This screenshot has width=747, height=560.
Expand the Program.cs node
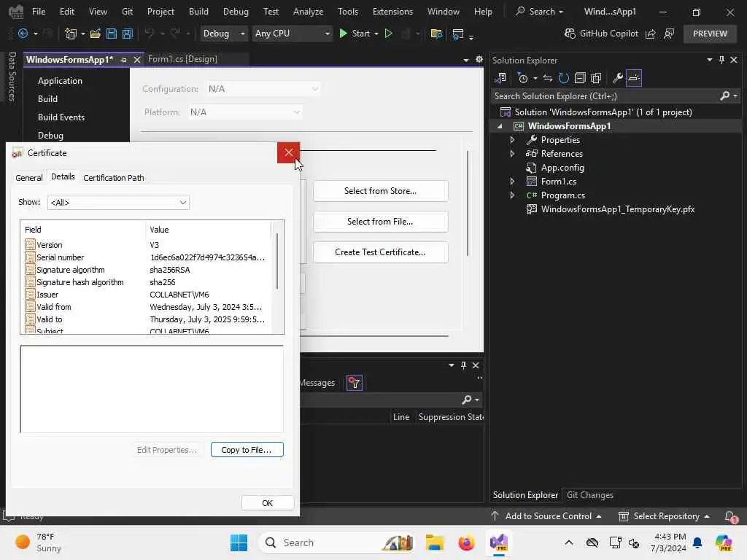(x=512, y=195)
